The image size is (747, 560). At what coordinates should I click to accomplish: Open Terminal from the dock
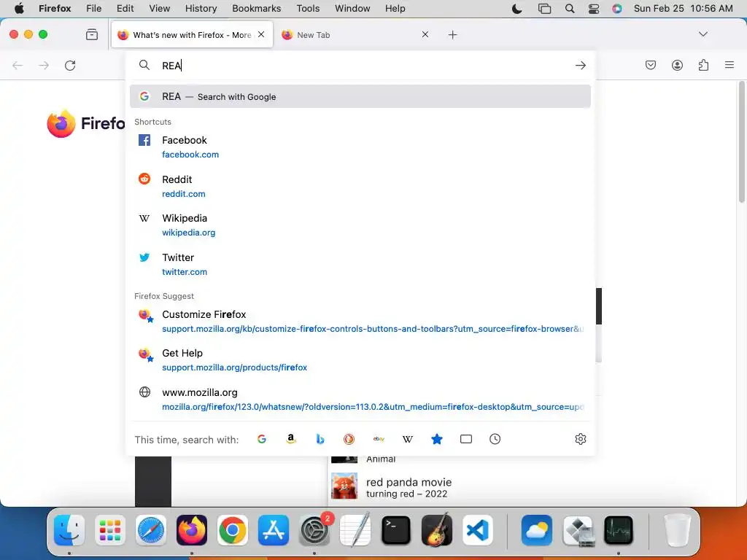[x=396, y=530]
